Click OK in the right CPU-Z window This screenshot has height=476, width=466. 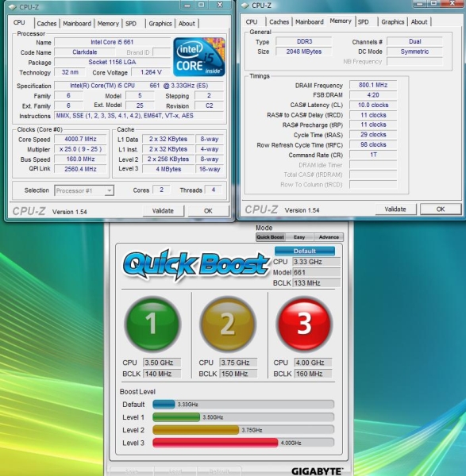(441, 209)
